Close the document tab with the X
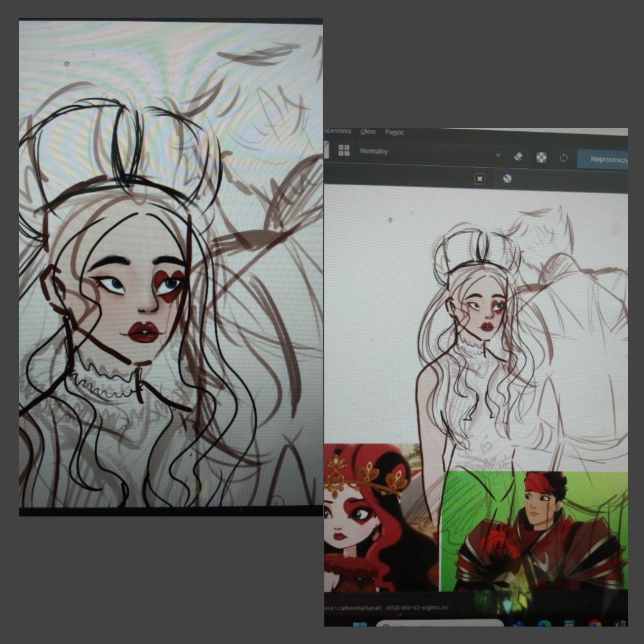 pyautogui.click(x=479, y=179)
